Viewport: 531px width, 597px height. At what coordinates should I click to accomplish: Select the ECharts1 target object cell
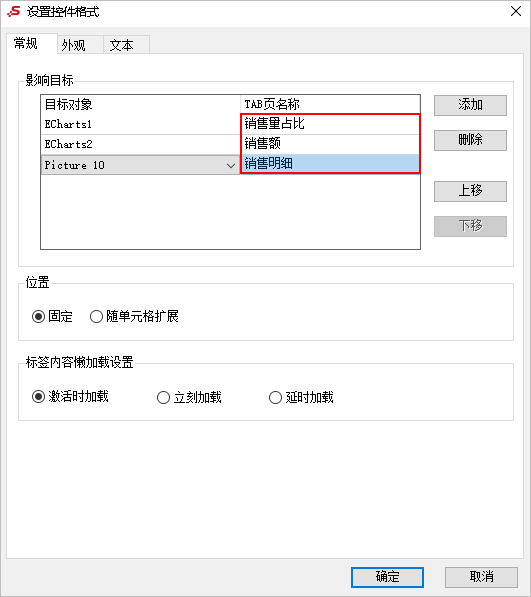[x=140, y=125]
